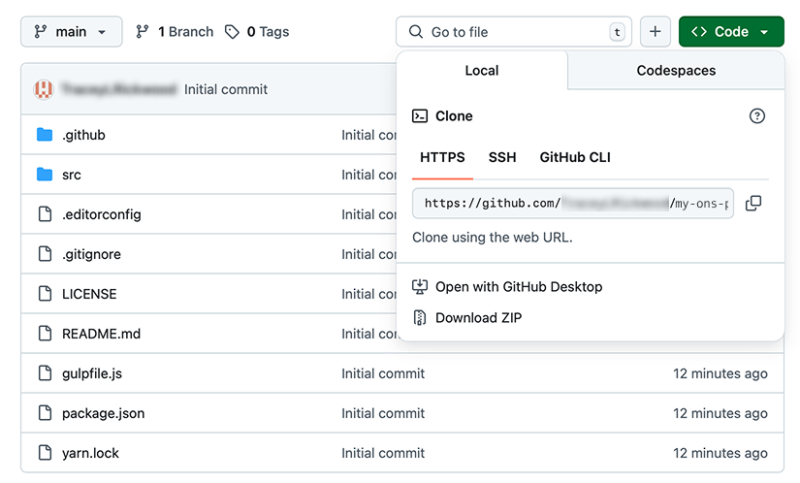The height and width of the screenshot is (483, 800).
Task: Click the src folder icon
Action: click(45, 174)
